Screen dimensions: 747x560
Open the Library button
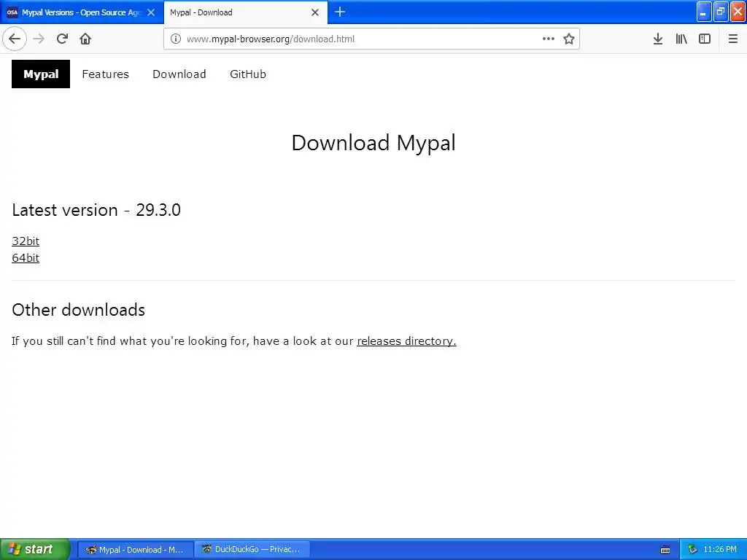pyautogui.click(x=681, y=39)
